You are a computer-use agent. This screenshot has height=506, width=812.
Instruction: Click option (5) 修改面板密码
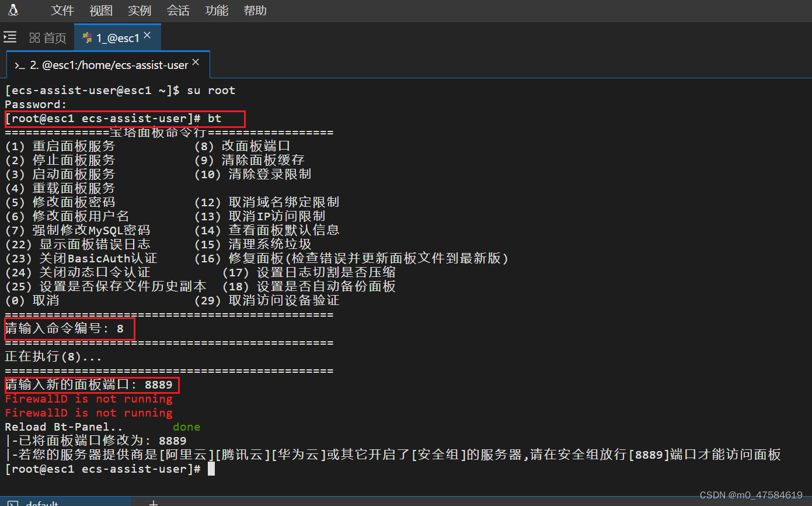pos(60,202)
